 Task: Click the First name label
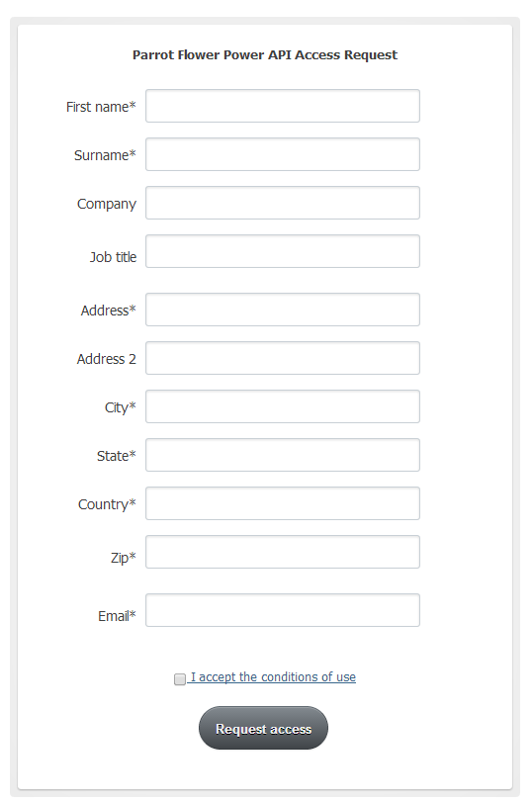tap(101, 107)
